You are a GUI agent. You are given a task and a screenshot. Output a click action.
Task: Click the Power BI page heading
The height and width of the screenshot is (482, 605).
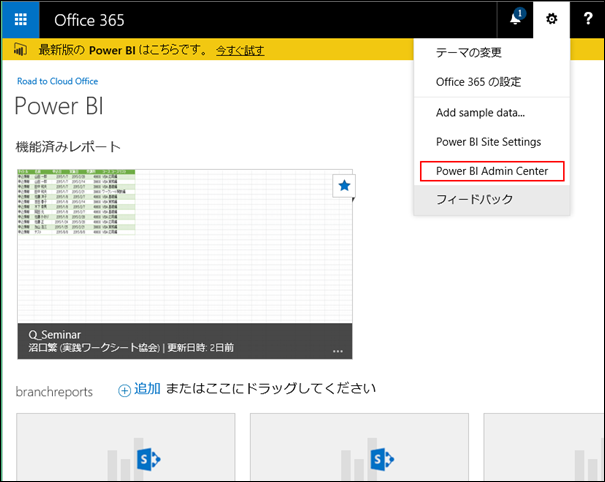59,106
